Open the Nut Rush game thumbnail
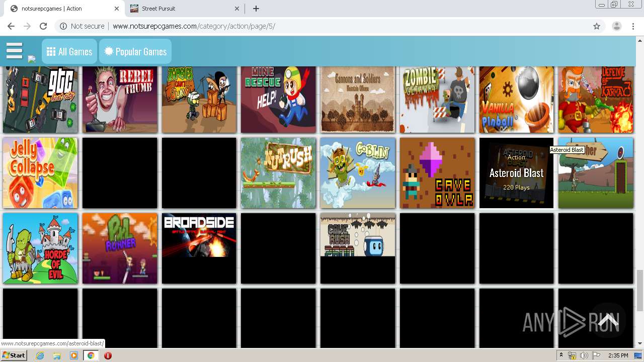The image size is (644, 362). (278, 173)
